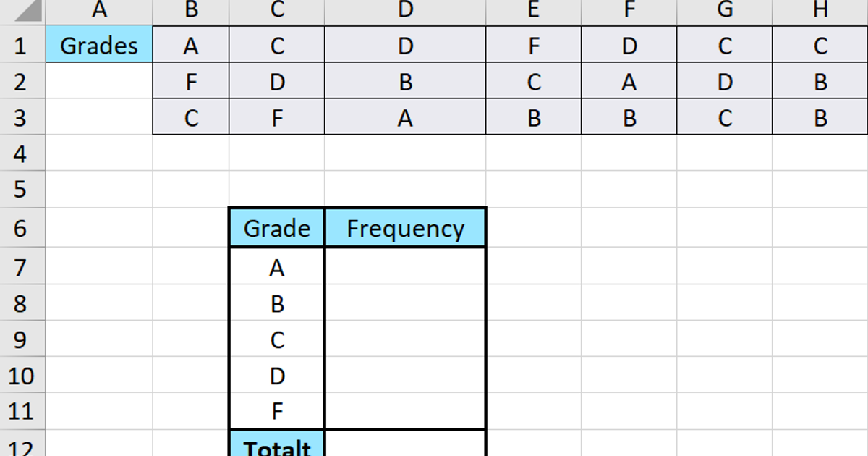Select the grade A in cell B1
Image resolution: width=868 pixels, height=456 pixels.
[190, 45]
